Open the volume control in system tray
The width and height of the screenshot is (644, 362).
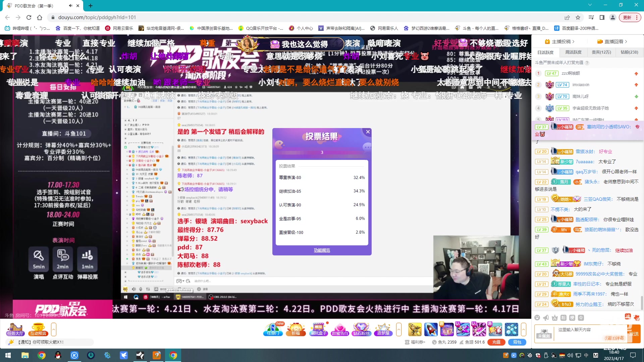tap(570, 355)
